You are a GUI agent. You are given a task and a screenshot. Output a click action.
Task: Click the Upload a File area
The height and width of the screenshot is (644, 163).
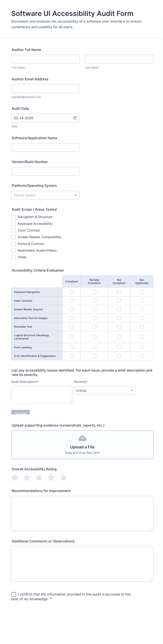point(82,445)
